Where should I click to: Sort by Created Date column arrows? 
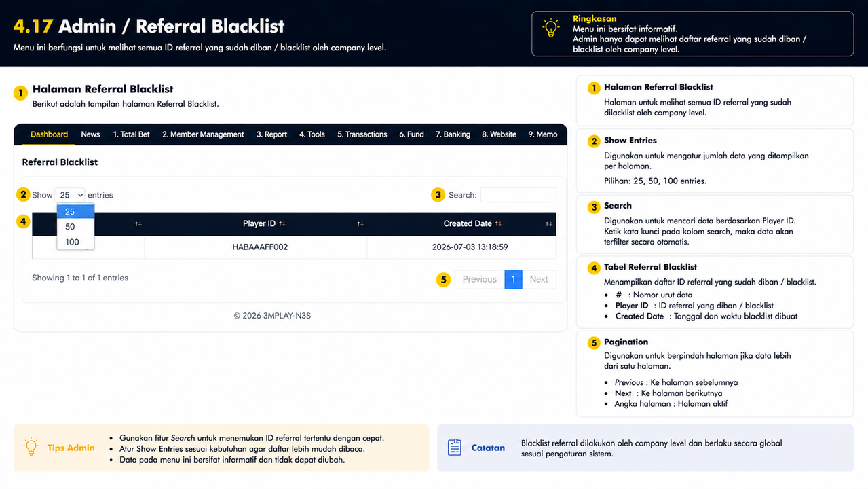pyautogui.click(x=498, y=224)
